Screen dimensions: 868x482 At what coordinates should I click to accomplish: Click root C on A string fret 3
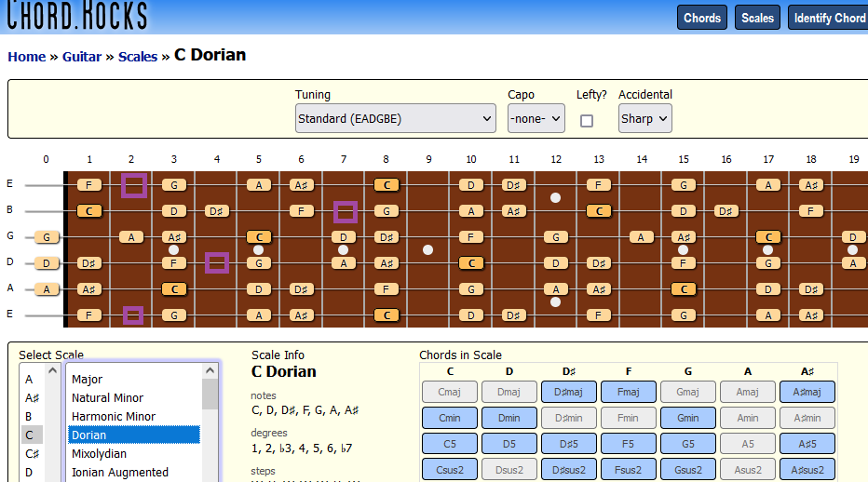tap(174, 288)
